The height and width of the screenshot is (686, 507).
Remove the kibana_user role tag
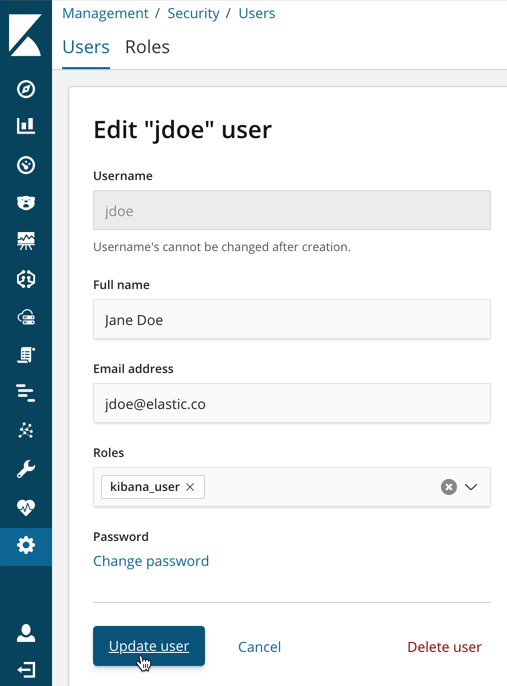point(190,487)
